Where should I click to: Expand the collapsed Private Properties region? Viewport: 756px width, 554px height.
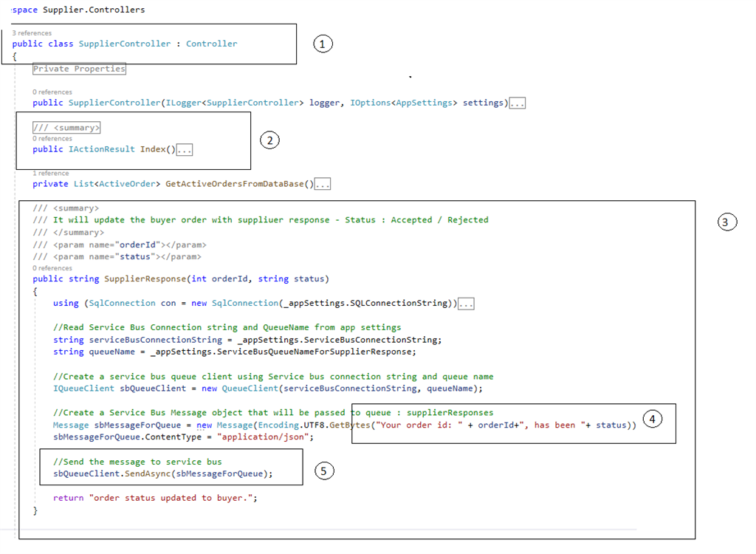[x=79, y=69]
